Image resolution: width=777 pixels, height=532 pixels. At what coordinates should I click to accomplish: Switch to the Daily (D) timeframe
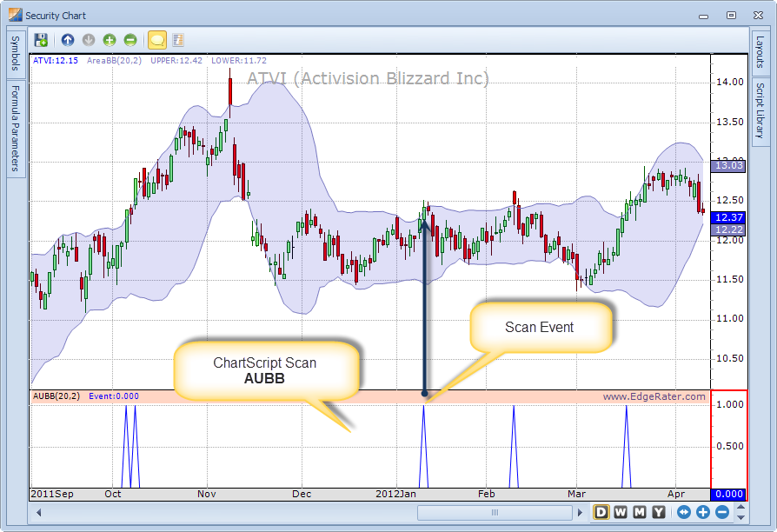point(601,512)
